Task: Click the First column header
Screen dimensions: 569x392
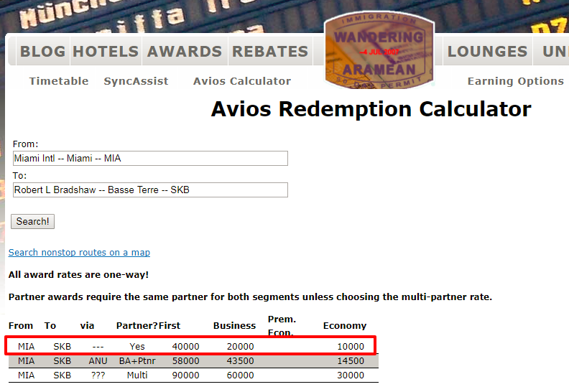Action: [x=170, y=326]
